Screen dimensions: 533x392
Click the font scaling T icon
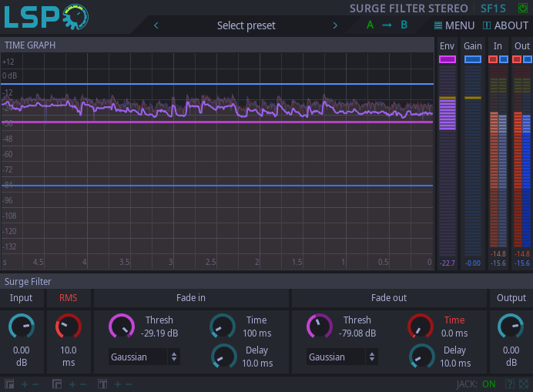coord(102,384)
